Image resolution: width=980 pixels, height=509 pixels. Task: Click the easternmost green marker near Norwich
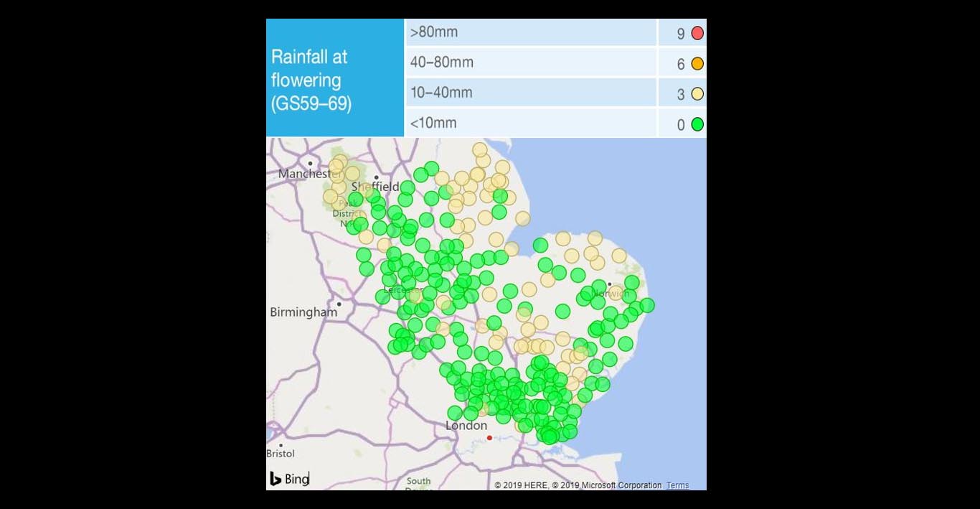(647, 305)
